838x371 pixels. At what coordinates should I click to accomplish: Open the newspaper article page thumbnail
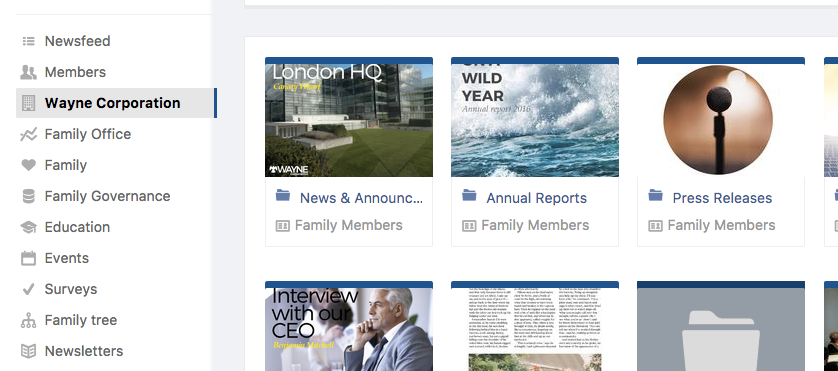535,330
